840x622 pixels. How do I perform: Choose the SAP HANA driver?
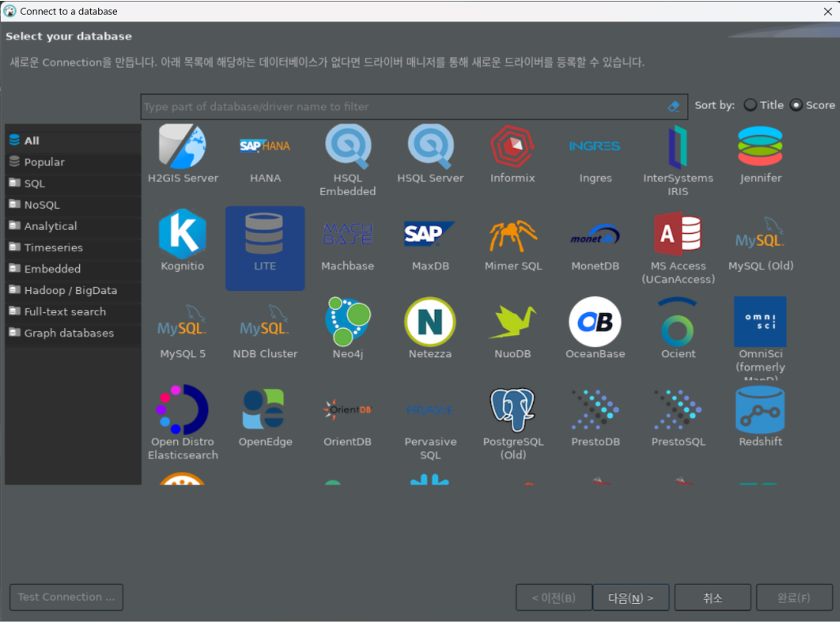coord(265,155)
